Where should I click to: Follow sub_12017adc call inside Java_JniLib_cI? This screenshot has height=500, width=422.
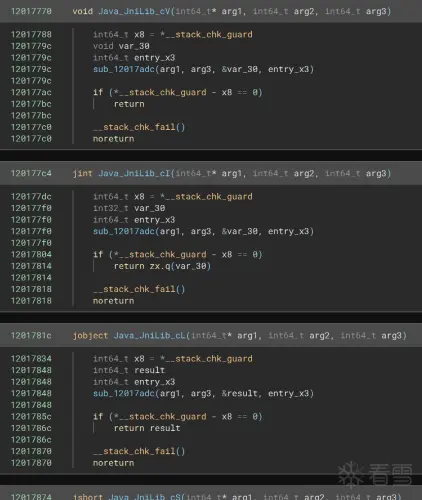coord(124,231)
